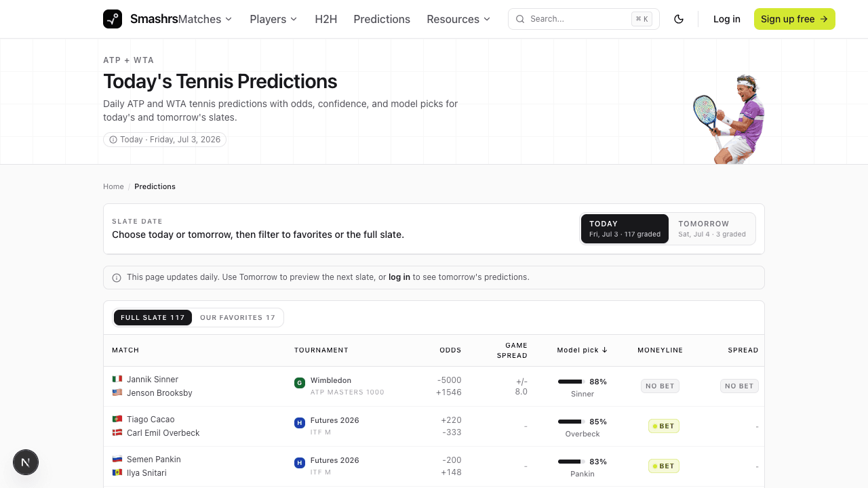This screenshot has width=868, height=488.
Task: Click the tennis player illustration
Action: 729,119
